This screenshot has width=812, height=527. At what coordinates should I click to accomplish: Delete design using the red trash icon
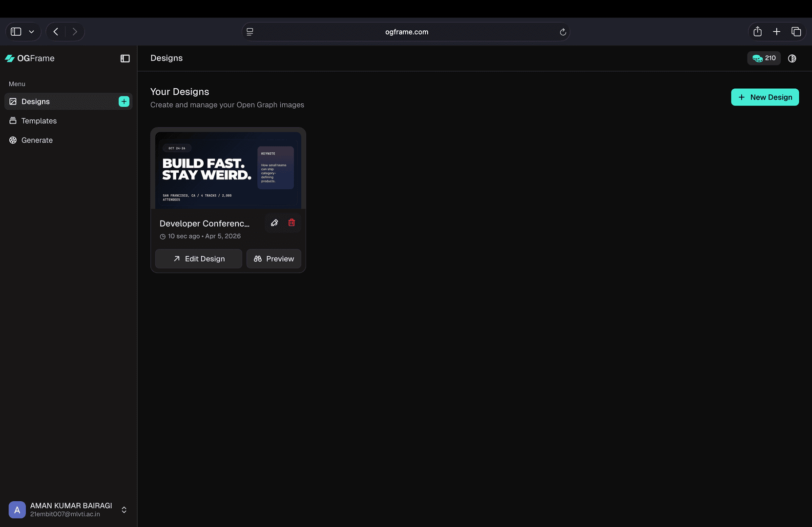(291, 223)
